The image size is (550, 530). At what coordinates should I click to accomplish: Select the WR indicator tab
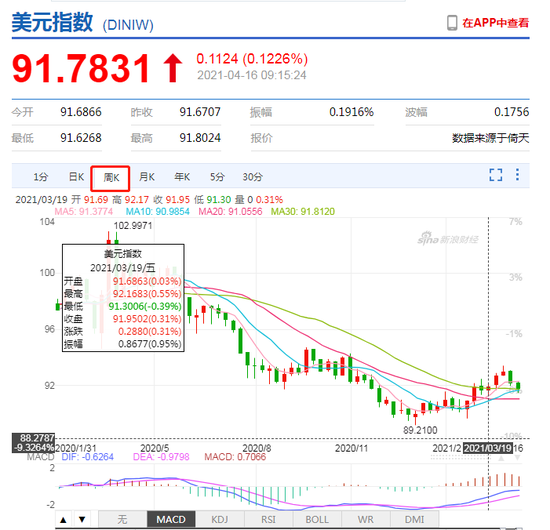click(365, 519)
